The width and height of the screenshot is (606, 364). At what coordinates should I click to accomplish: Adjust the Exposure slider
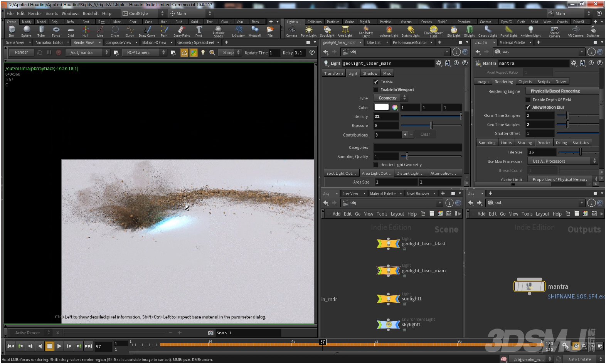point(431,125)
